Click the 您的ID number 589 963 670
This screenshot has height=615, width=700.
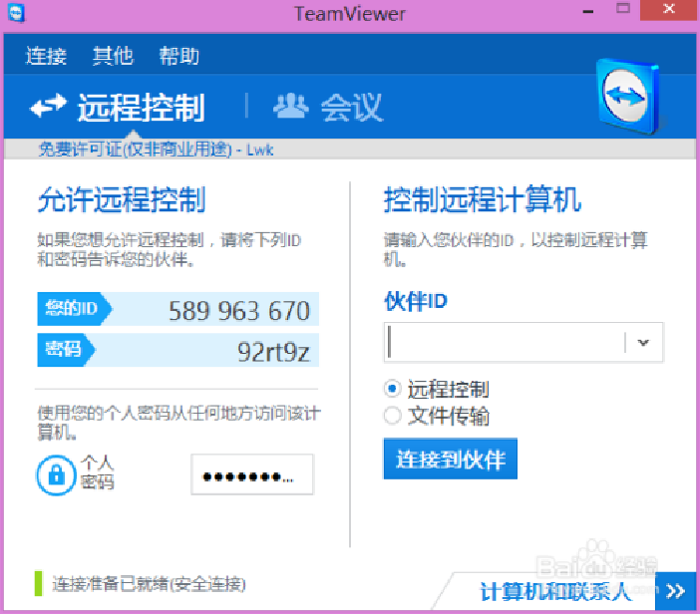point(239,311)
